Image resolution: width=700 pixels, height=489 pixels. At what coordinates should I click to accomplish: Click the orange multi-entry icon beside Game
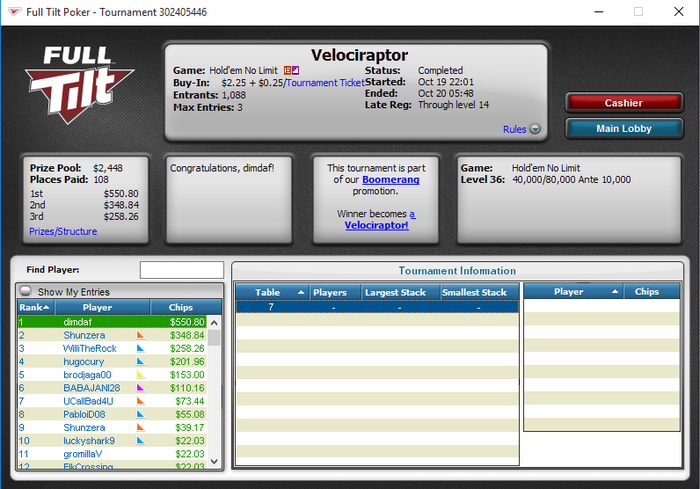pyautogui.click(x=288, y=71)
